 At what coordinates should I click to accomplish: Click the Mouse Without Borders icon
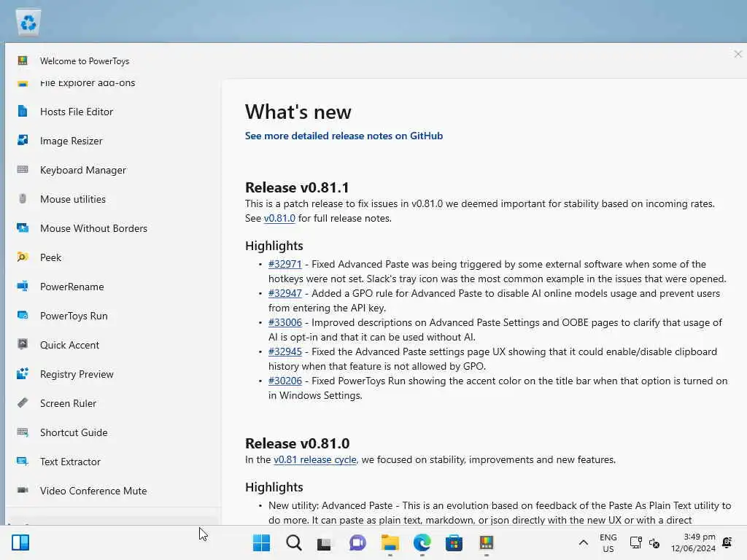23,227
